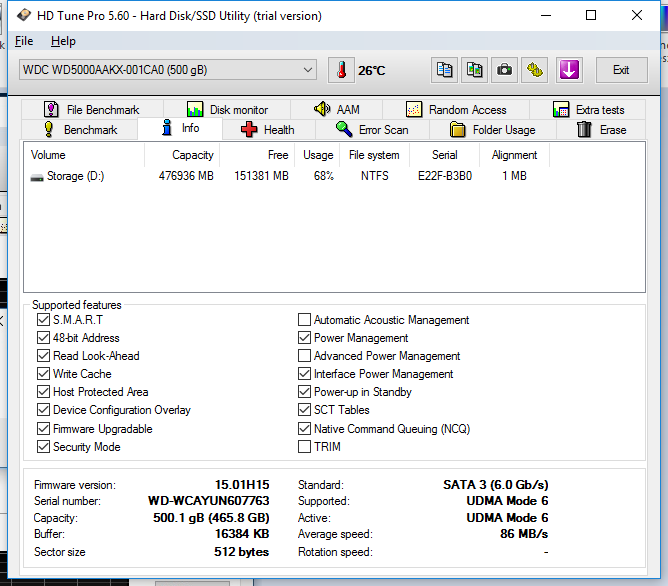
Task: Switch to the Random Access tab
Action: (x=456, y=109)
